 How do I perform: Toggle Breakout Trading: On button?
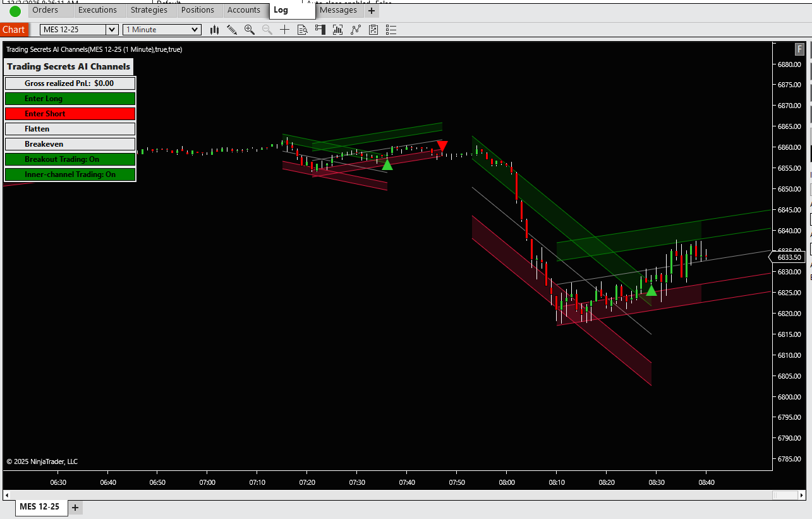70,159
